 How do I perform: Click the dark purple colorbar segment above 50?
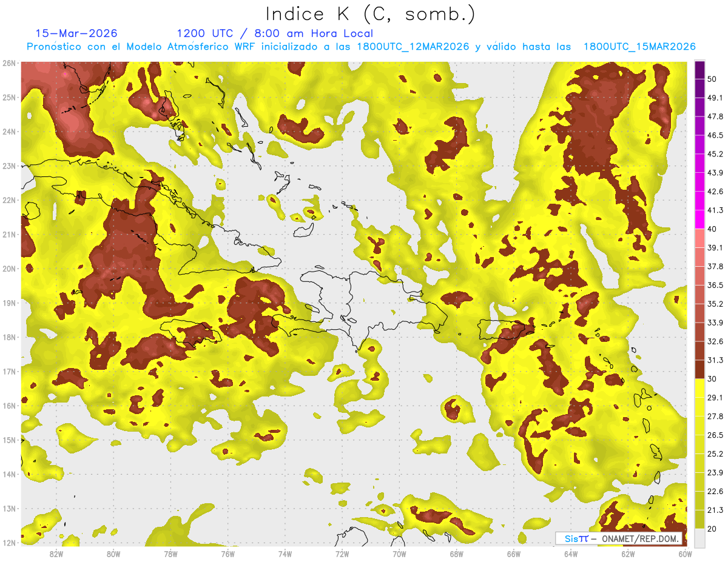[x=699, y=70]
